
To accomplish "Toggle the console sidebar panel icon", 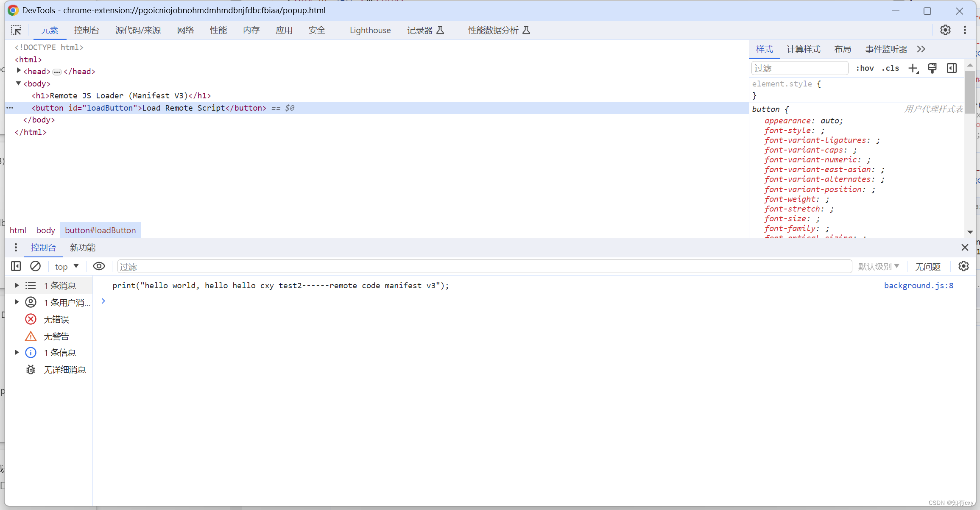I will [16, 266].
